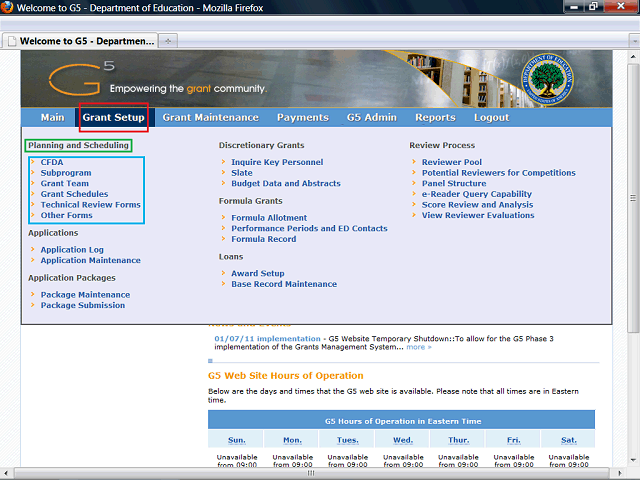The height and width of the screenshot is (480, 640).
Task: Minimize the Firefox window
Action: tap(574, 7)
